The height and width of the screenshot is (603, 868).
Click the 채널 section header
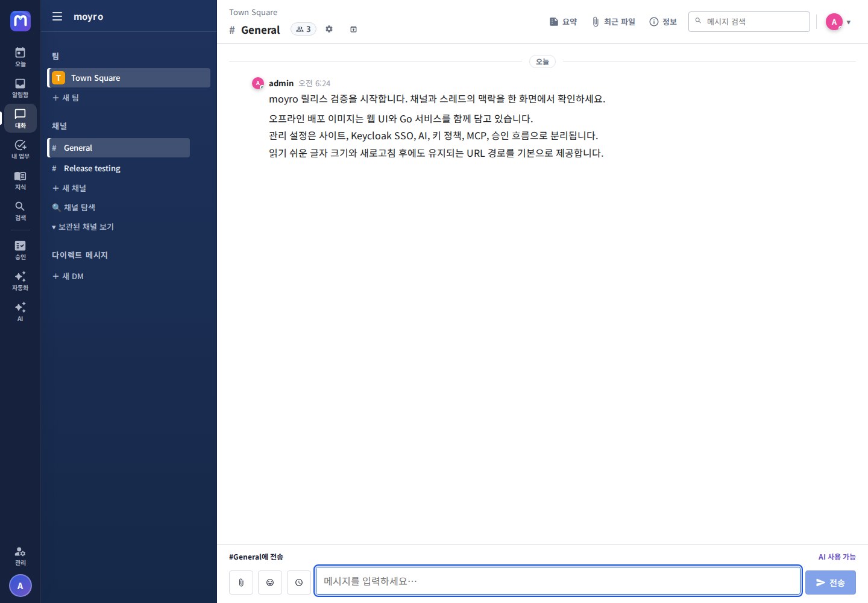pyautogui.click(x=59, y=126)
